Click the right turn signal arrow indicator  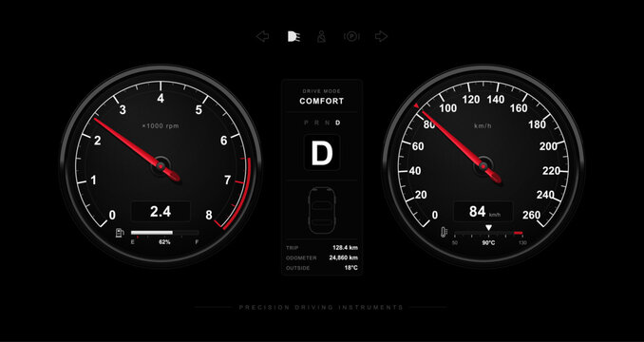pos(381,36)
